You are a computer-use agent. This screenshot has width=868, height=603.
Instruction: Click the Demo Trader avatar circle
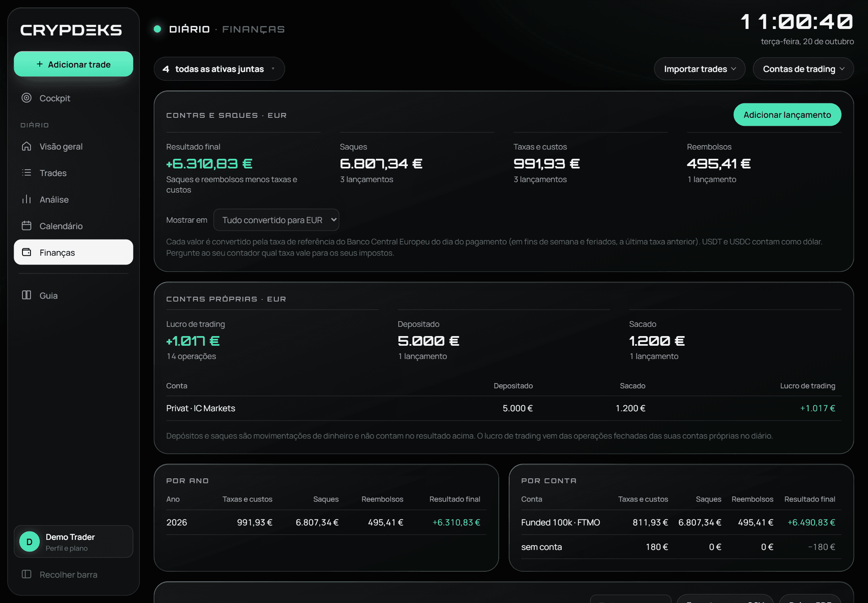coord(29,541)
